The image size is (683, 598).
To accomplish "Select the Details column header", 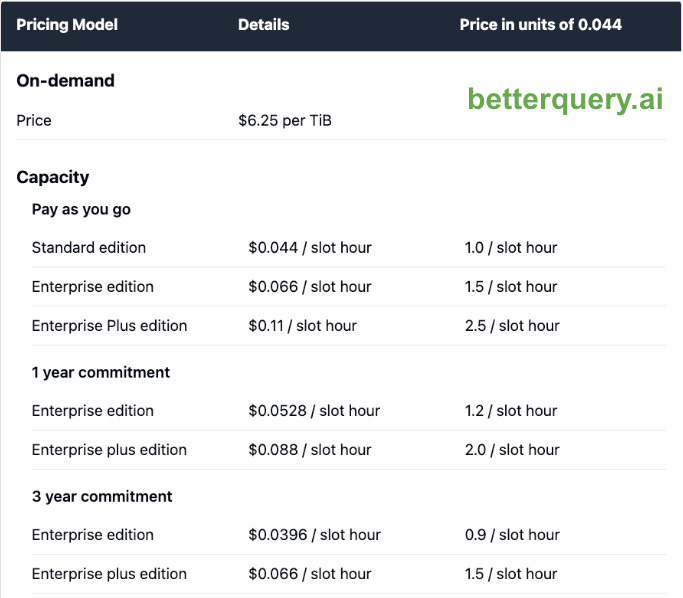I will [x=263, y=24].
